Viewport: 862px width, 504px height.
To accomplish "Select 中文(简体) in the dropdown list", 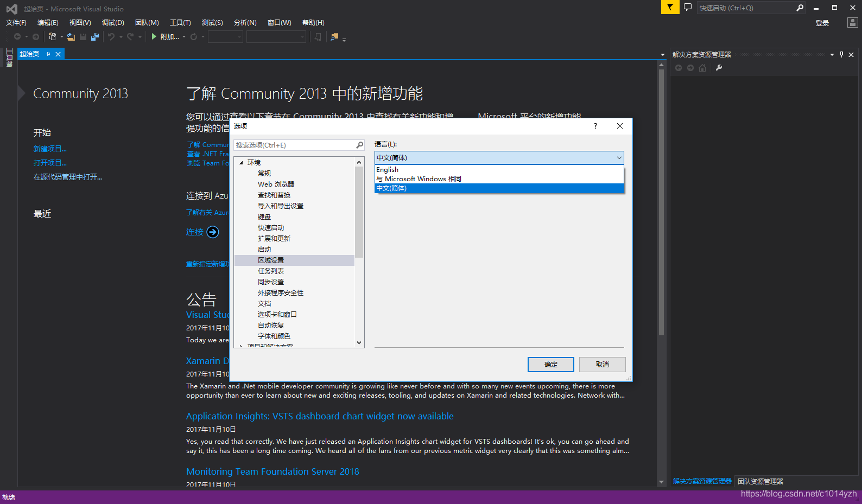I will click(x=499, y=188).
